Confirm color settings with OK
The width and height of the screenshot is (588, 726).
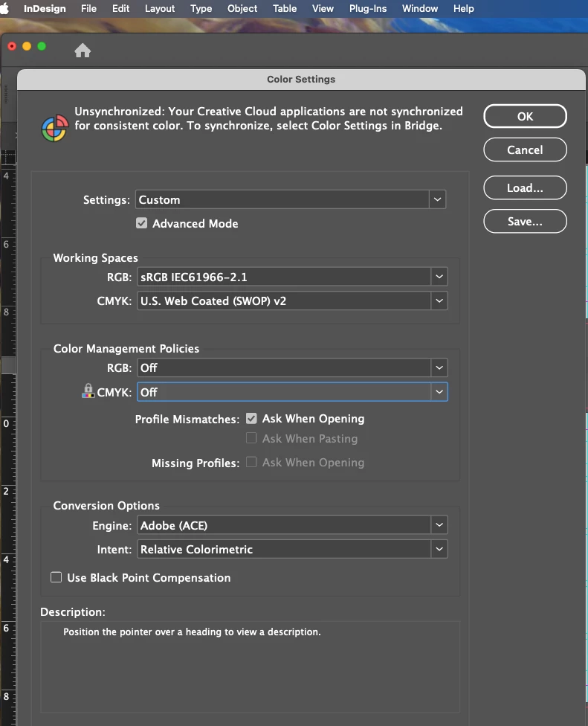coord(525,116)
